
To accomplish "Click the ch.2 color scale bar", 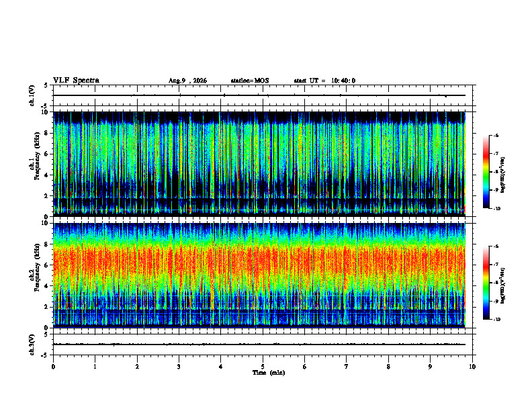I will 486,283.
